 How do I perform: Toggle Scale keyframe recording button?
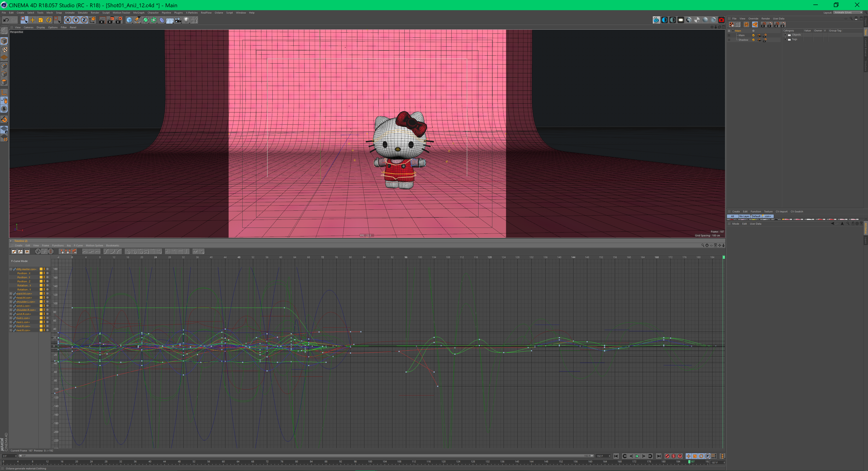[695, 456]
